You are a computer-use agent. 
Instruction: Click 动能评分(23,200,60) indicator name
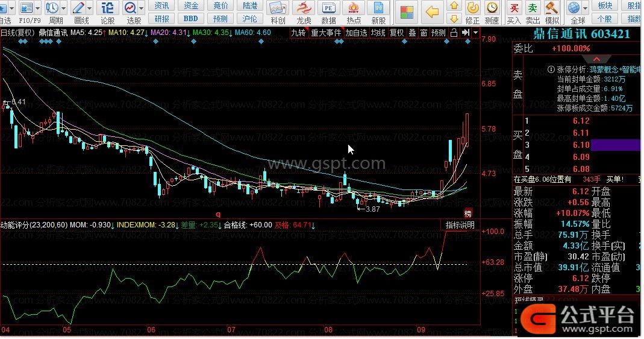point(34,225)
